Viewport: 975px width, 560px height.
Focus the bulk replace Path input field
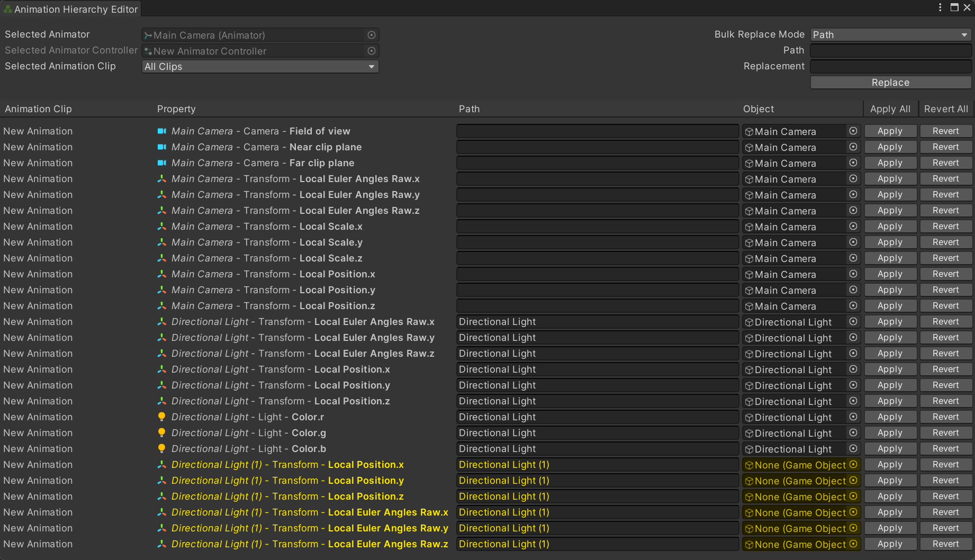coord(891,51)
